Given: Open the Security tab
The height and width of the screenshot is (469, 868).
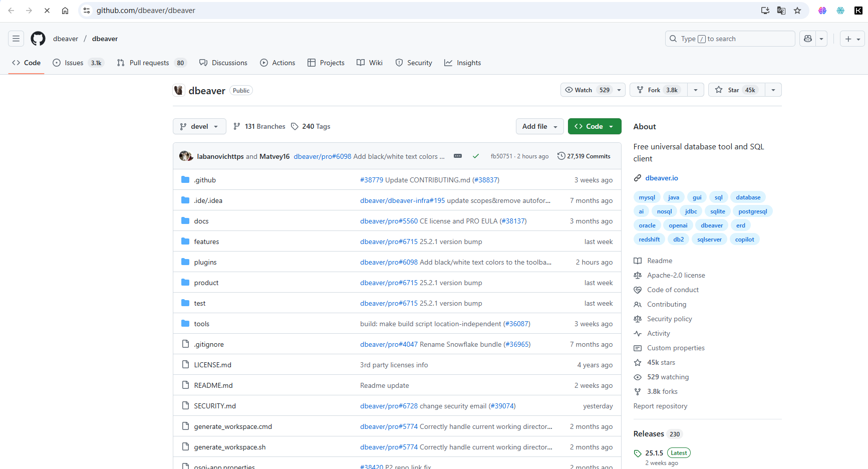Looking at the screenshot, I should click(414, 63).
